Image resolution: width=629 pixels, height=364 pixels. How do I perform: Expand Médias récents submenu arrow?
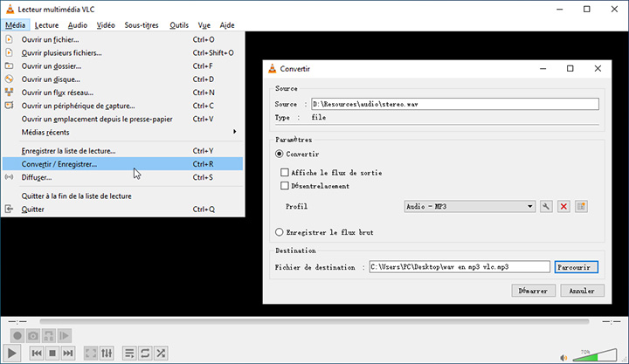(x=235, y=132)
